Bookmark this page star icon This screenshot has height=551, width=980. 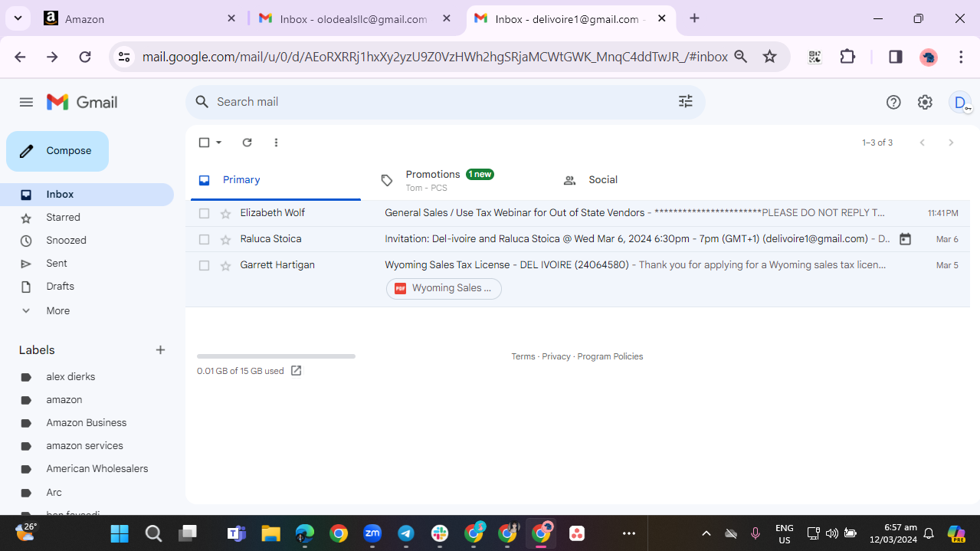click(770, 57)
